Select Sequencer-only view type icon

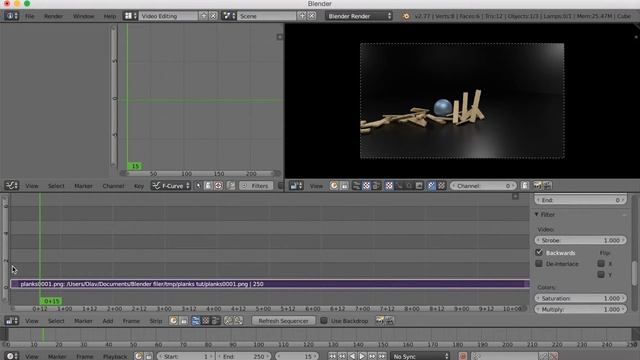click(x=196, y=321)
